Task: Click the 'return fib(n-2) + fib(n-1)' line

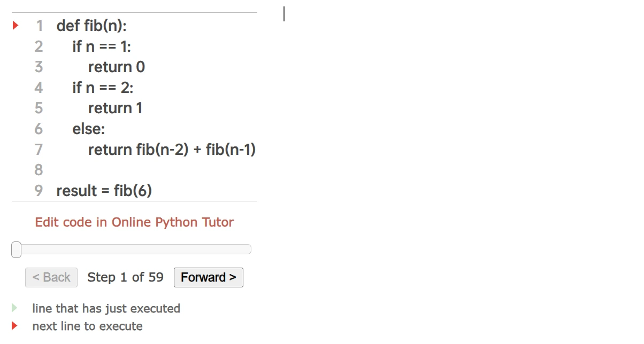Action: coord(172,150)
